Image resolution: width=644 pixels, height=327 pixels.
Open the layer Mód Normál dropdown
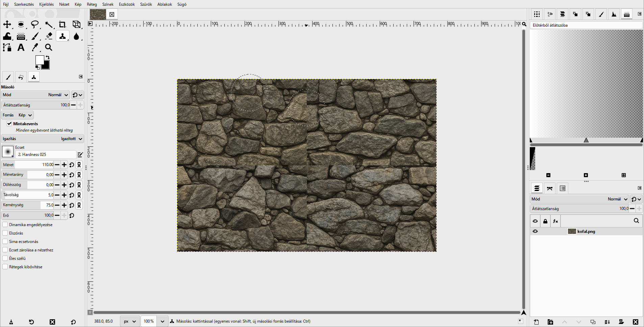coord(579,199)
